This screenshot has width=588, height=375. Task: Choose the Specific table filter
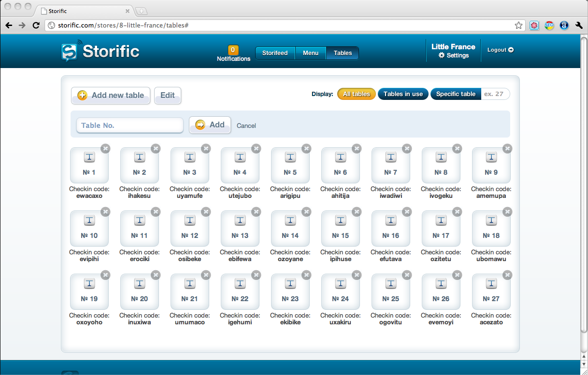pos(456,94)
